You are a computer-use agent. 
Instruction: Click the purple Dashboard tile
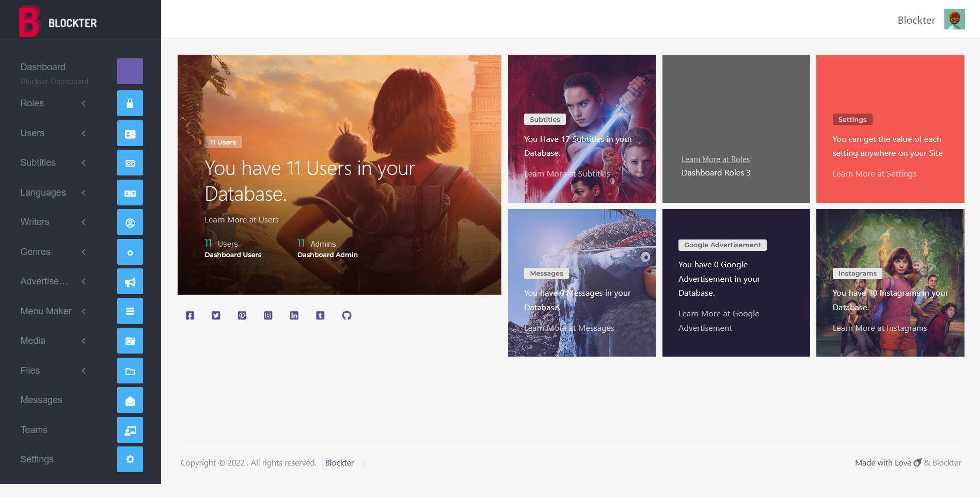point(130,71)
